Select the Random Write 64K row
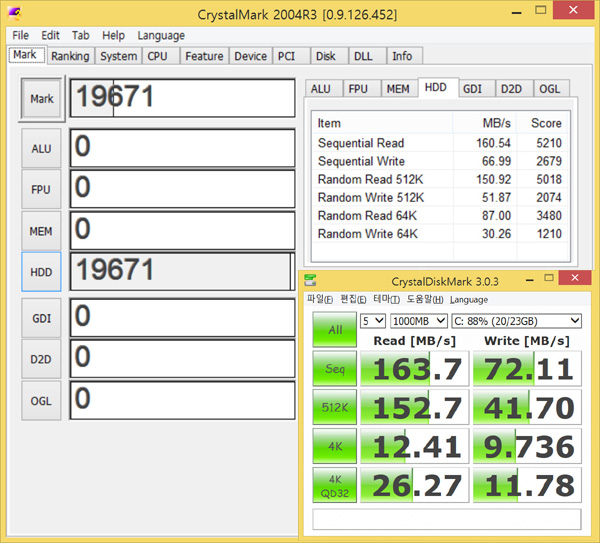This screenshot has width=600, height=543. 440,233
